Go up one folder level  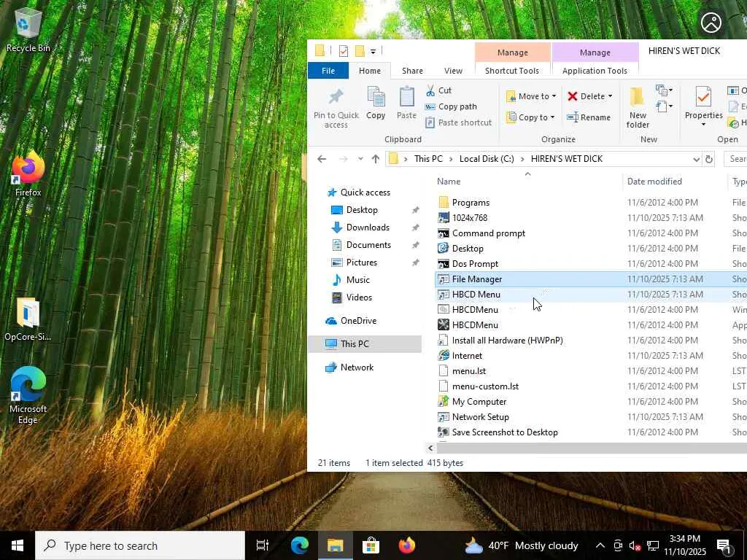376,159
